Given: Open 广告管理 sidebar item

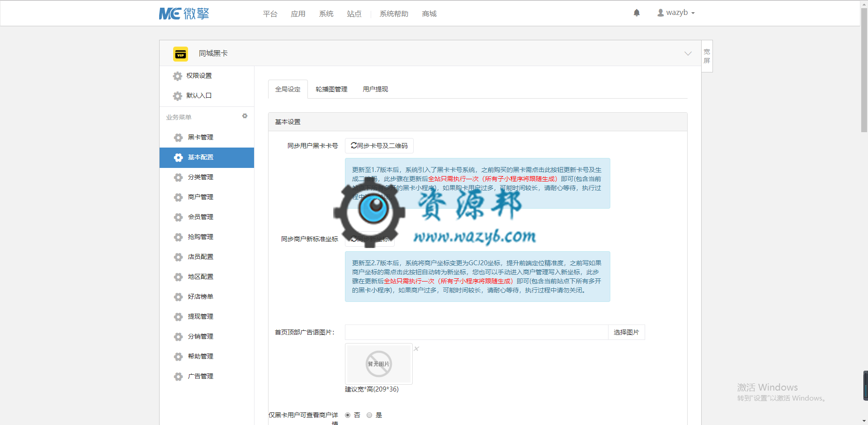Looking at the screenshot, I should click(x=207, y=377).
